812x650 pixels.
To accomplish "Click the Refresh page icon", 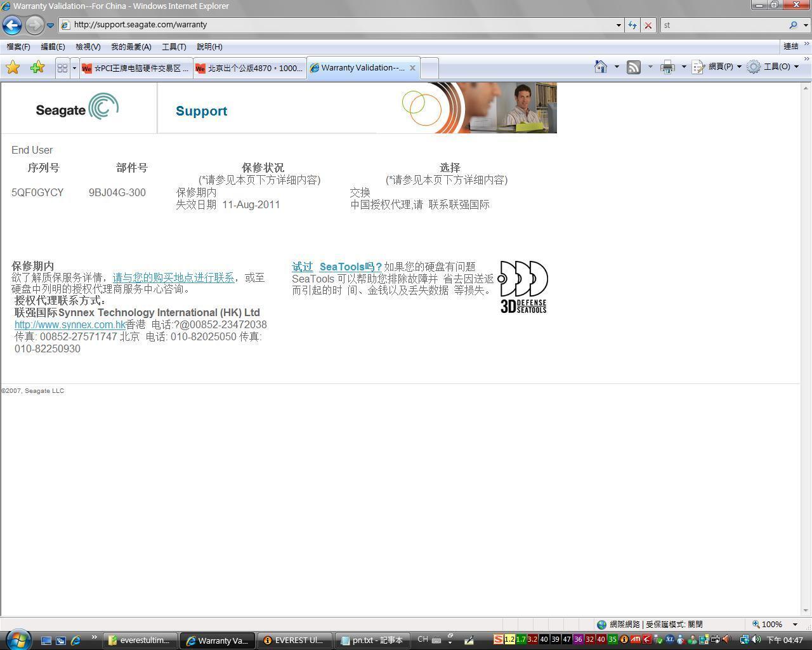I will pos(632,25).
